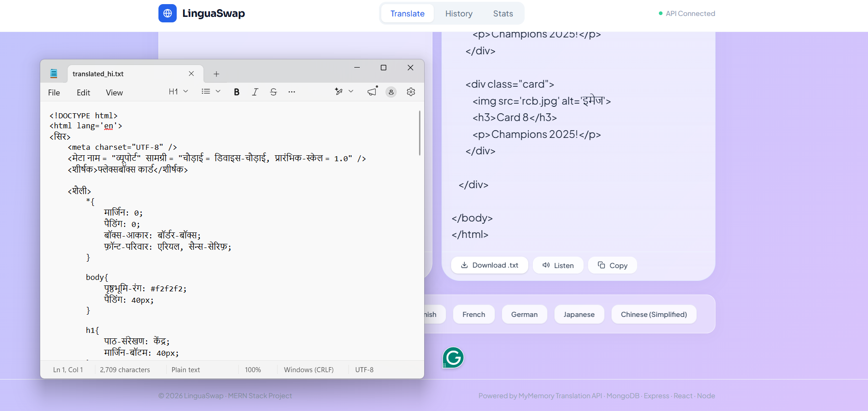
Task: Click the LinguaSwap globe logo icon
Action: (168, 13)
